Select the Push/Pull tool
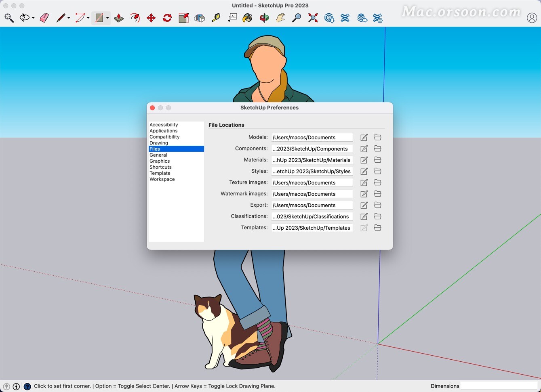 click(119, 18)
